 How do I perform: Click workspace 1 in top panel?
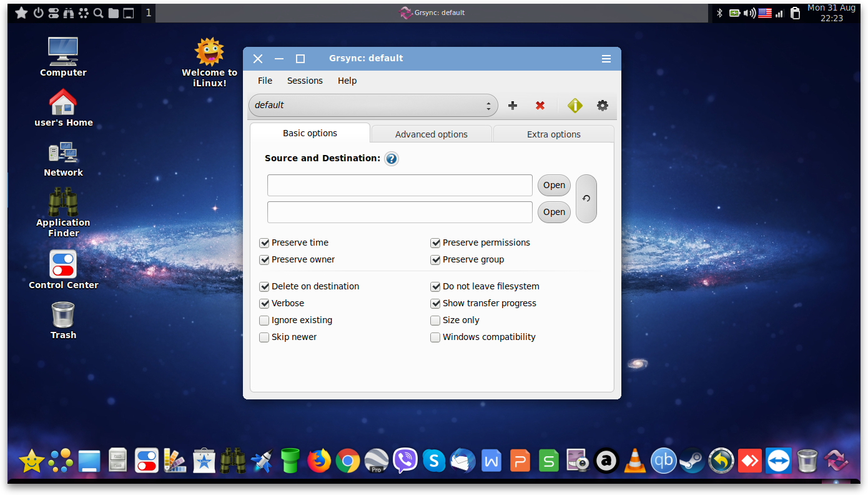click(x=149, y=12)
